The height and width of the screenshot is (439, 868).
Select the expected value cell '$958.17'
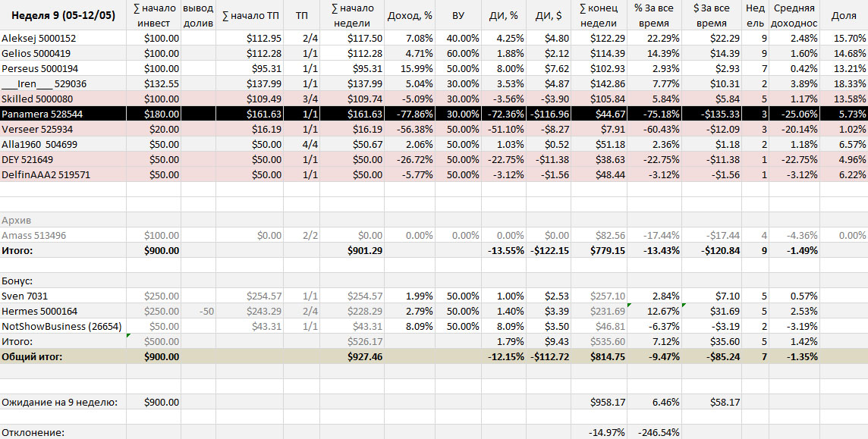coord(599,402)
